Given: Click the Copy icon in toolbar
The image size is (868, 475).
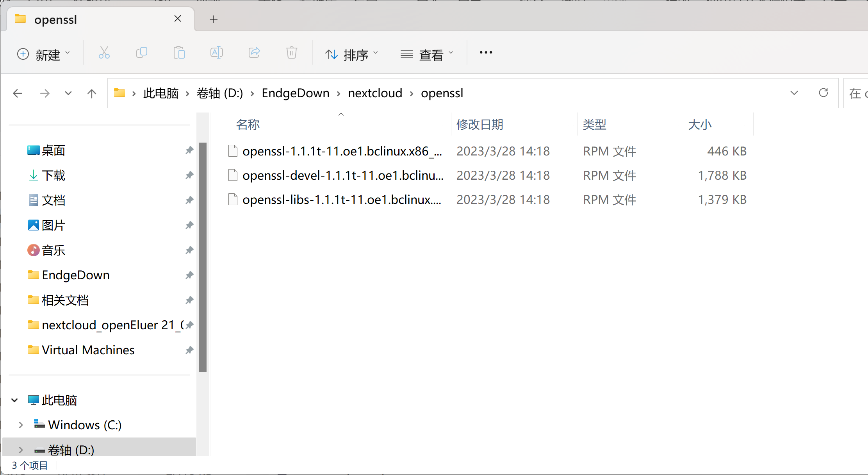Looking at the screenshot, I should click(x=141, y=53).
